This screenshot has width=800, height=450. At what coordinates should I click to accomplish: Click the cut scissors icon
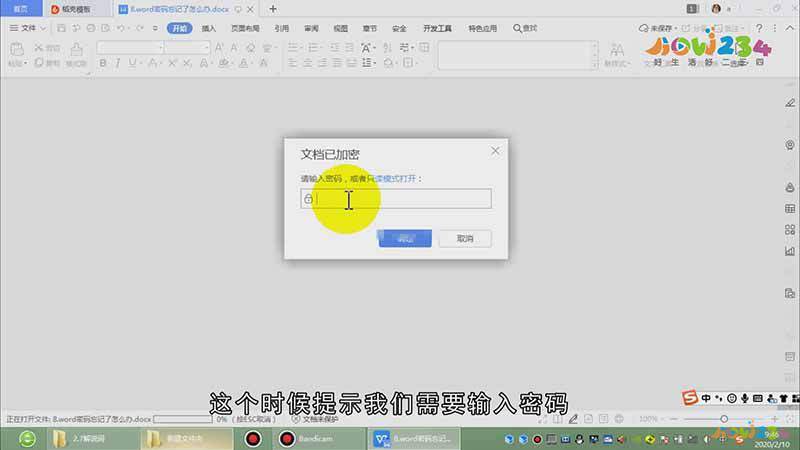click(x=39, y=47)
